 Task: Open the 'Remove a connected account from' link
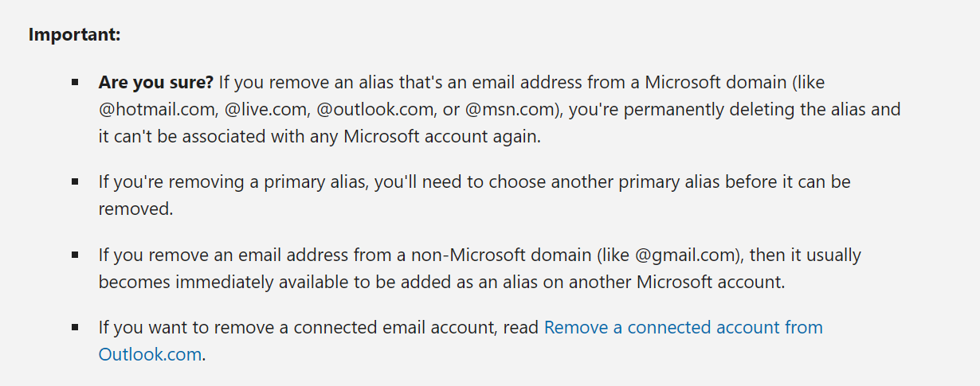coord(683,327)
